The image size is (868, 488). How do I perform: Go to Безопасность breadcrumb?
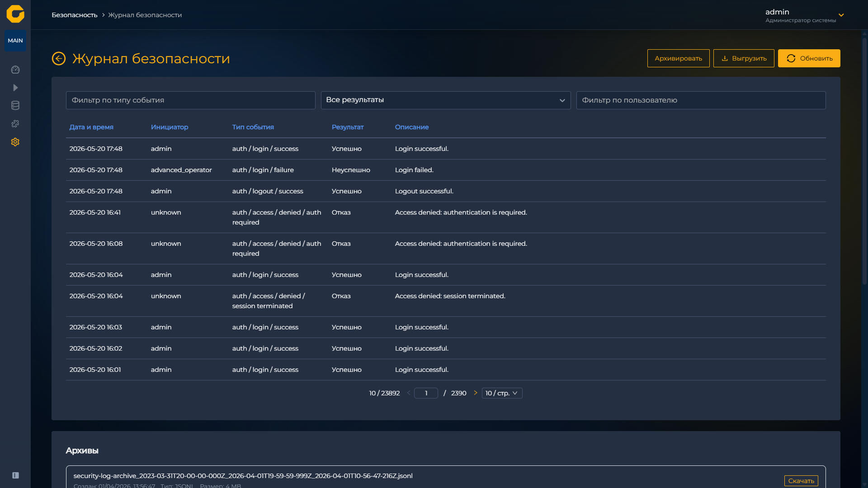(75, 15)
